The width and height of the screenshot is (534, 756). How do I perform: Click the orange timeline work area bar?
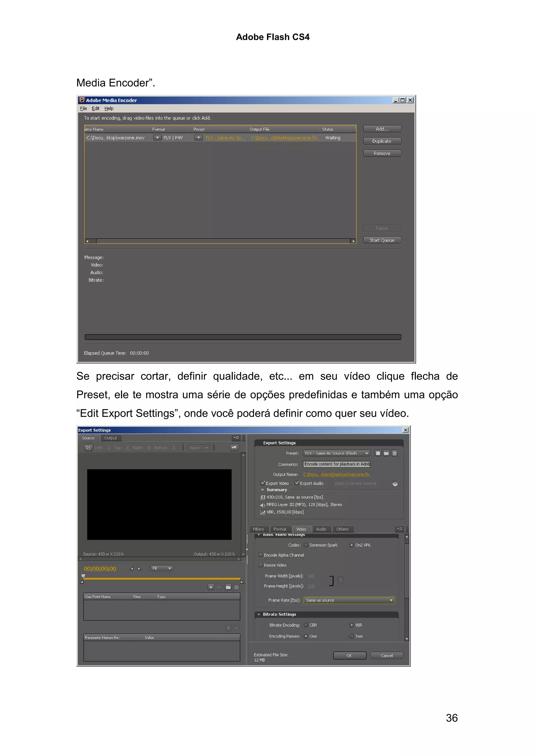tap(162, 579)
